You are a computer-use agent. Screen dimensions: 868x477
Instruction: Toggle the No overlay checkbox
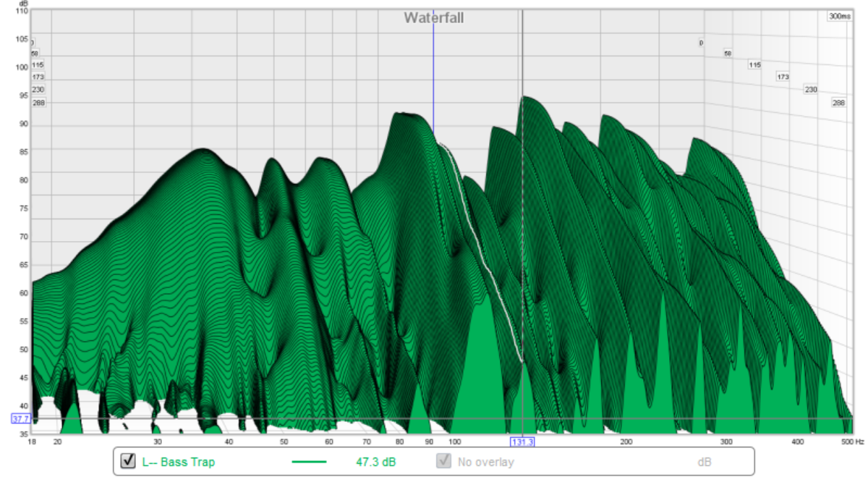pos(443,461)
